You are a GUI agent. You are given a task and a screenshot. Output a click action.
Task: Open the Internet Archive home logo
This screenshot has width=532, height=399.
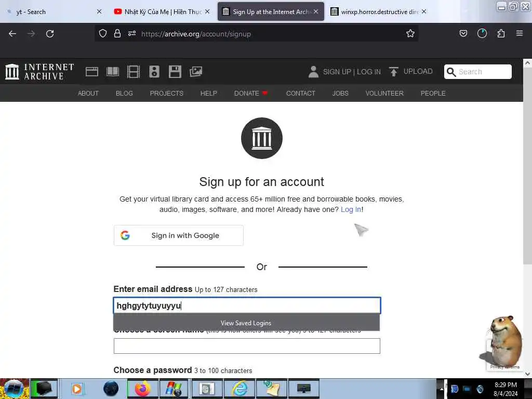point(39,72)
